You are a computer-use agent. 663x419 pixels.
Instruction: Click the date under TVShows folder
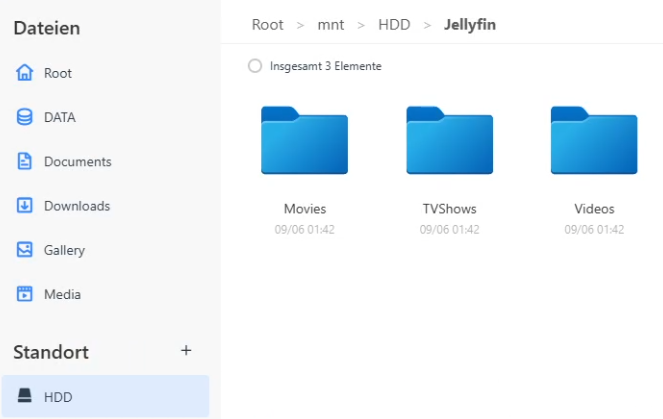pyautogui.click(x=449, y=230)
